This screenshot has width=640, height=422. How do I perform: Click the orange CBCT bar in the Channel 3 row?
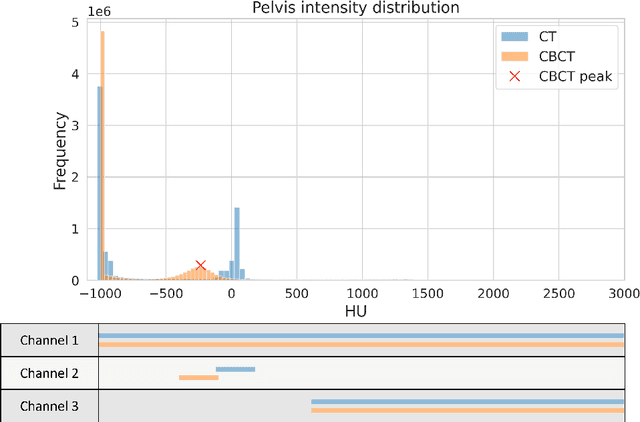coord(467,410)
